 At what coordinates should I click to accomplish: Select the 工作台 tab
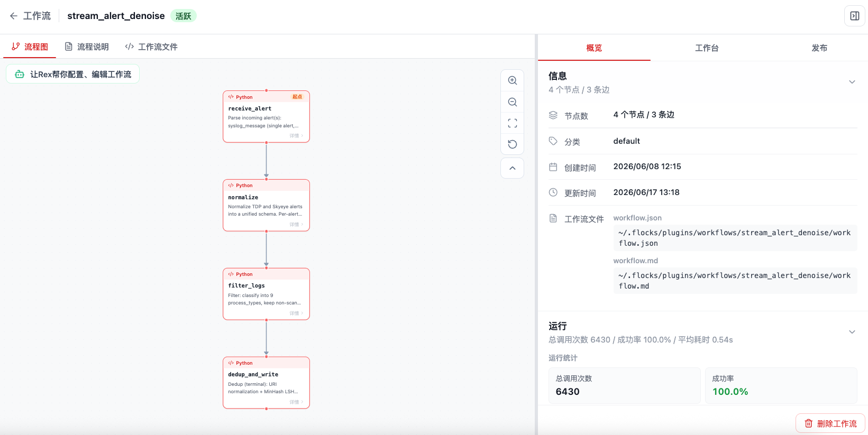pyautogui.click(x=707, y=48)
